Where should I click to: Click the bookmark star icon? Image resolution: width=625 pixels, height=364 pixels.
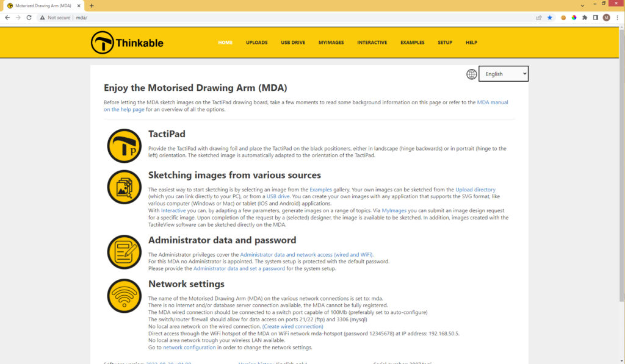click(550, 18)
